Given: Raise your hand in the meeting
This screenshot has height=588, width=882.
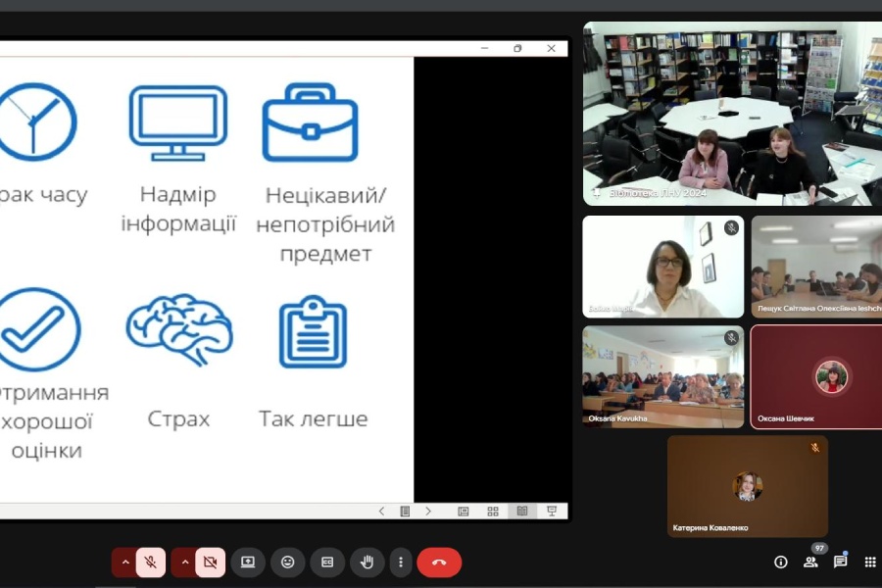Looking at the screenshot, I should (x=367, y=562).
